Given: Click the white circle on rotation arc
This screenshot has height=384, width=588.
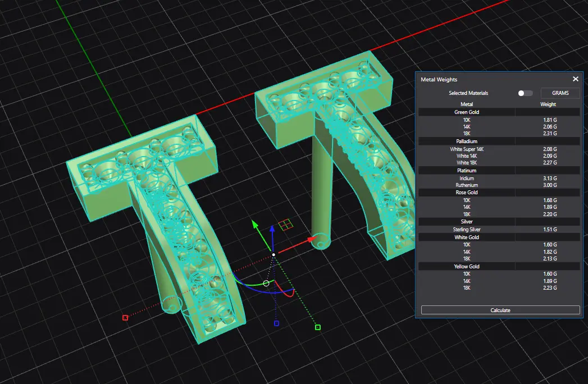Looking at the screenshot, I should [266, 284].
